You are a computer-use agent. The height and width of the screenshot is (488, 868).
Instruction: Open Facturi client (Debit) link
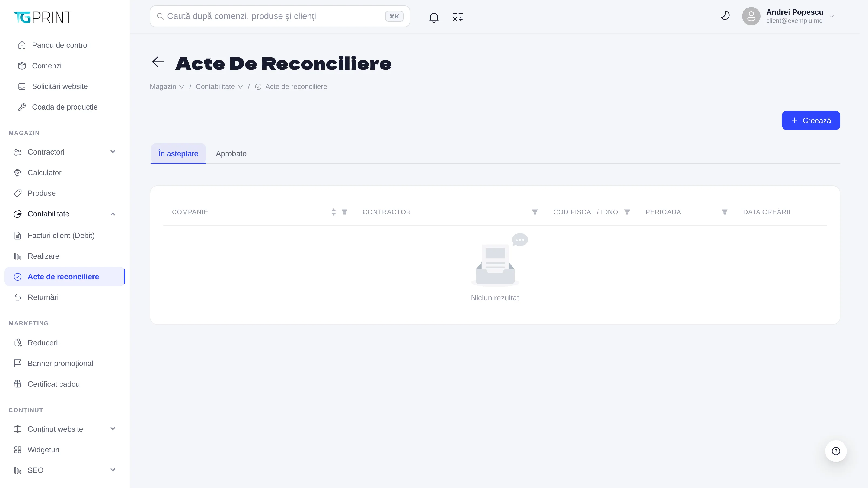pos(65,235)
